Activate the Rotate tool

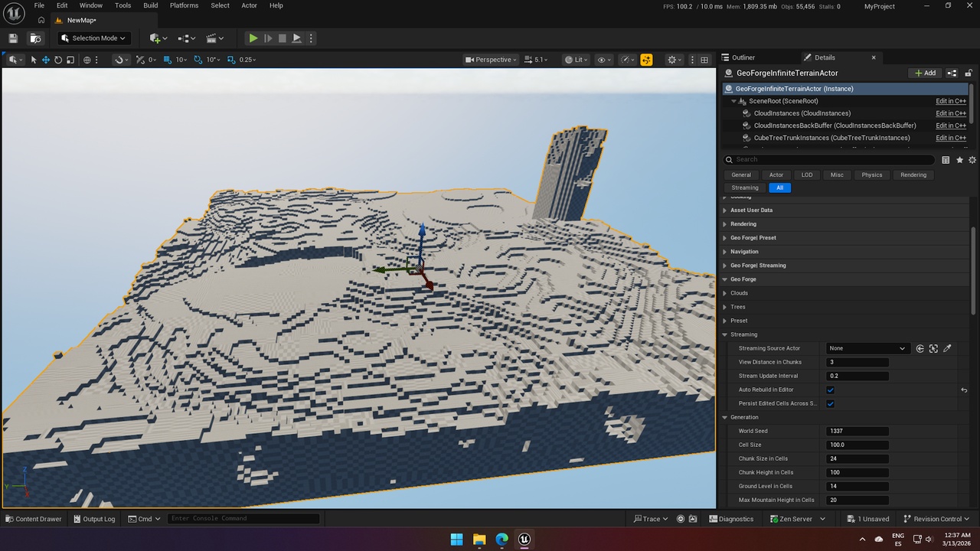(58, 60)
